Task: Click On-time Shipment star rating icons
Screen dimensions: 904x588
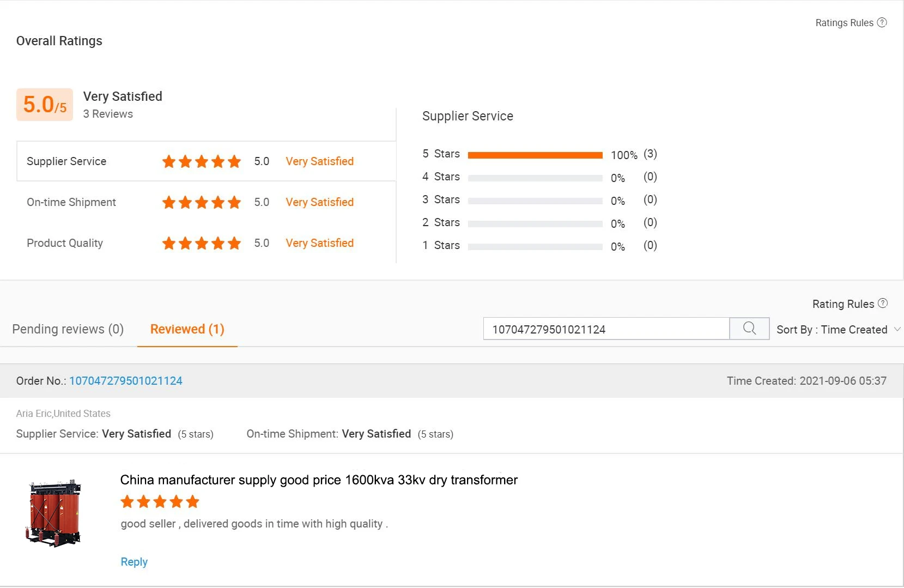Action: point(201,202)
